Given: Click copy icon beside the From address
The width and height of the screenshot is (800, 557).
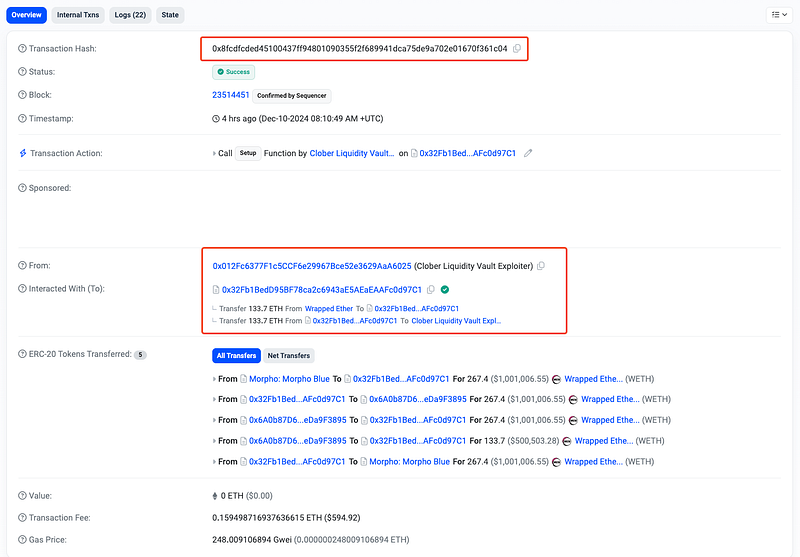Looking at the screenshot, I should [541, 266].
